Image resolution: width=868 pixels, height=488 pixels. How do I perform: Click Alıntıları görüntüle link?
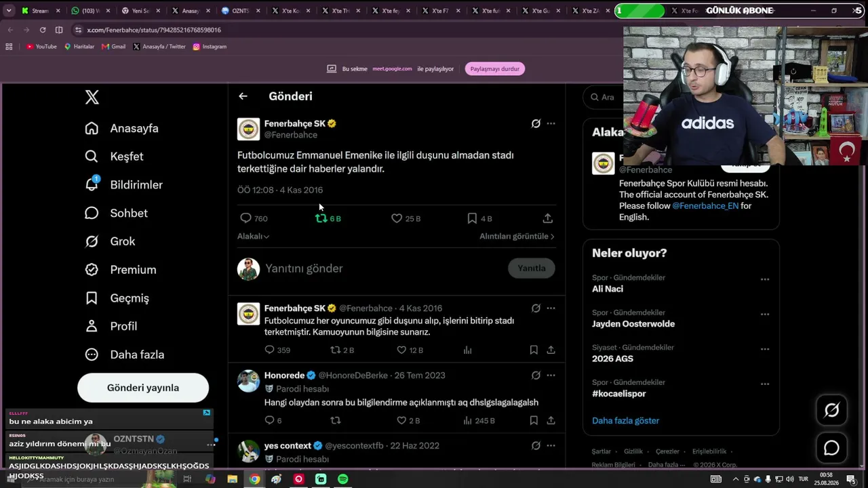tap(517, 237)
